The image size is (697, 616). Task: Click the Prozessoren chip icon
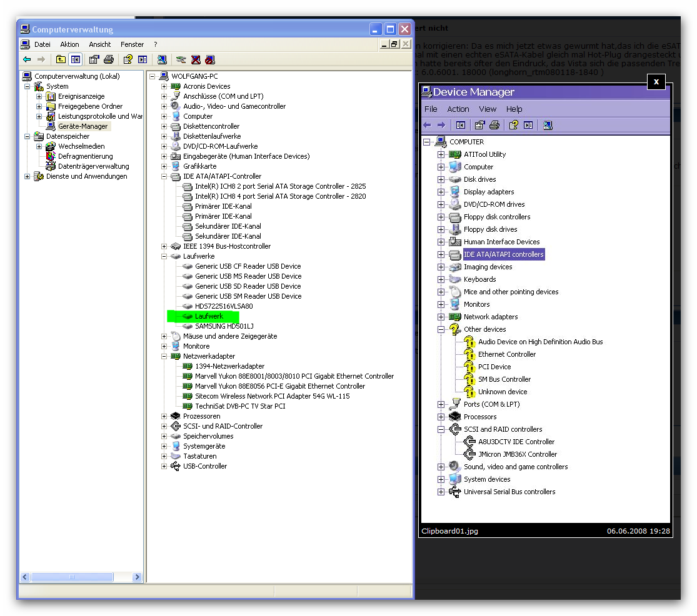(176, 416)
